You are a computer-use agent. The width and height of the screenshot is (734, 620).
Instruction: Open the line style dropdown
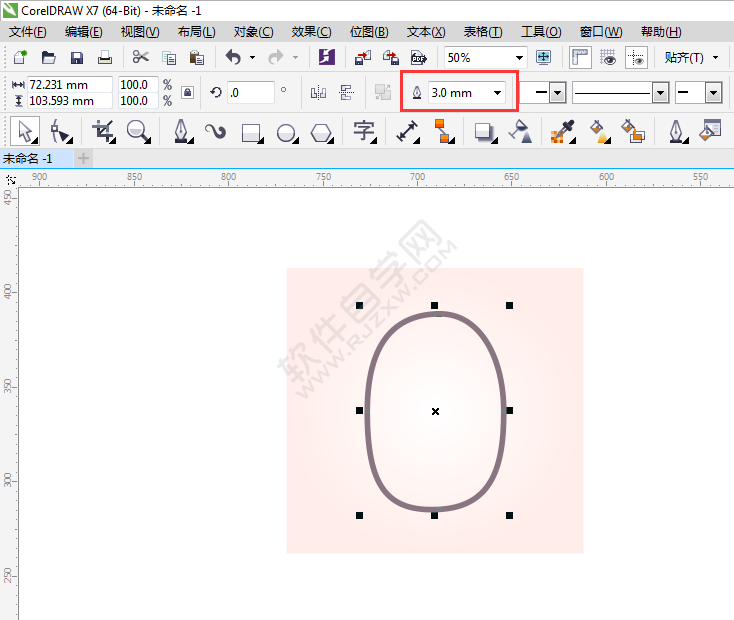[x=660, y=93]
